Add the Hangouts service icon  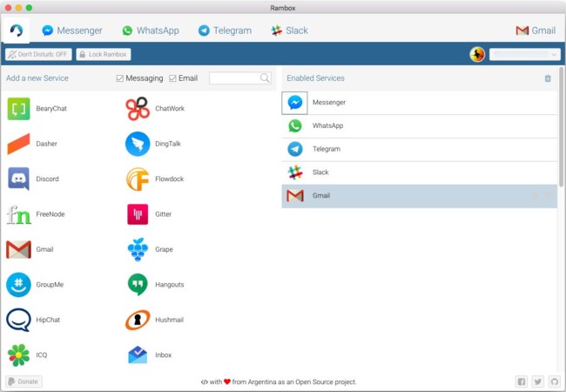[138, 285]
